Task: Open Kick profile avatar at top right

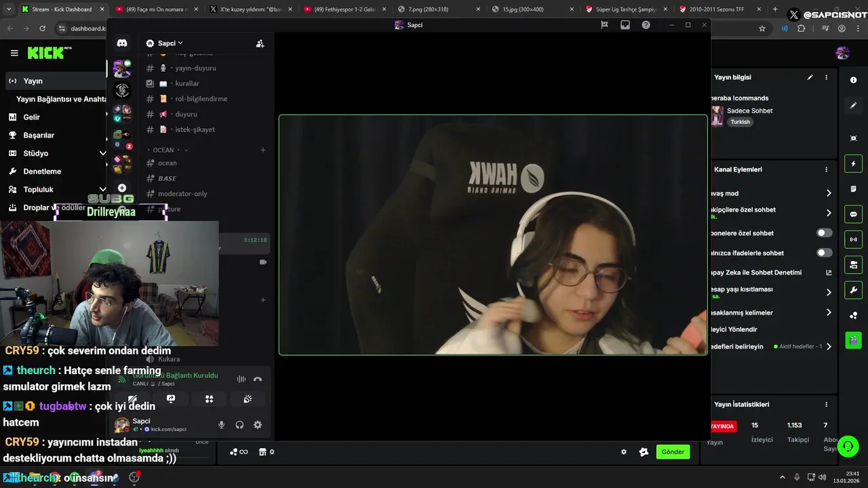Action: click(843, 53)
